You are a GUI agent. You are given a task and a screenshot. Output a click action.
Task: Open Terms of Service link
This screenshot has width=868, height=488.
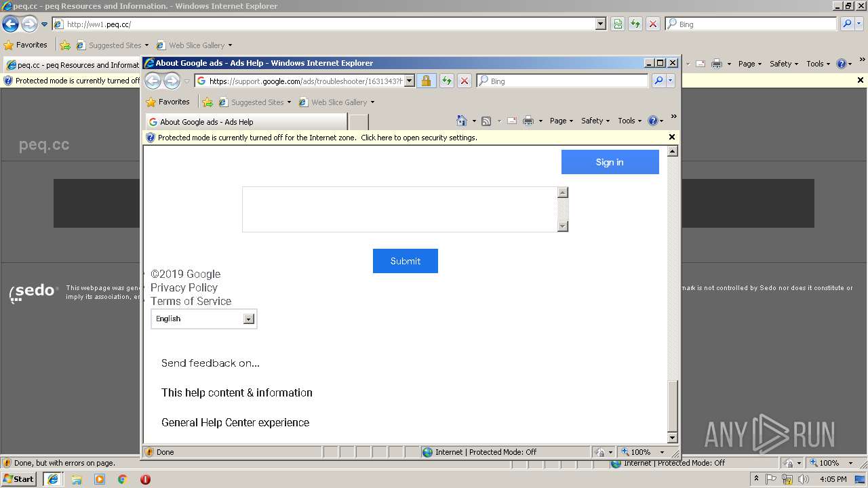pyautogui.click(x=191, y=301)
